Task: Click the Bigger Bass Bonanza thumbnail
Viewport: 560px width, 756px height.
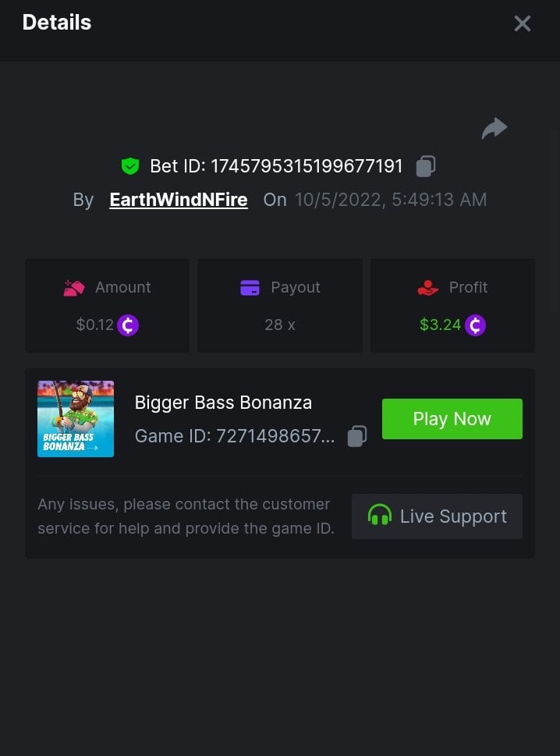Action: (76, 419)
